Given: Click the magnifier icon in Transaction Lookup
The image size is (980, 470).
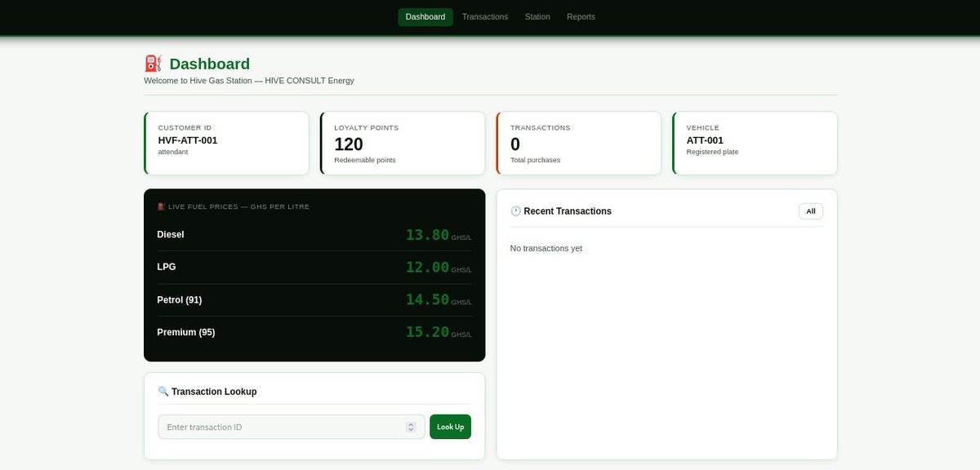Looking at the screenshot, I should click(163, 392).
